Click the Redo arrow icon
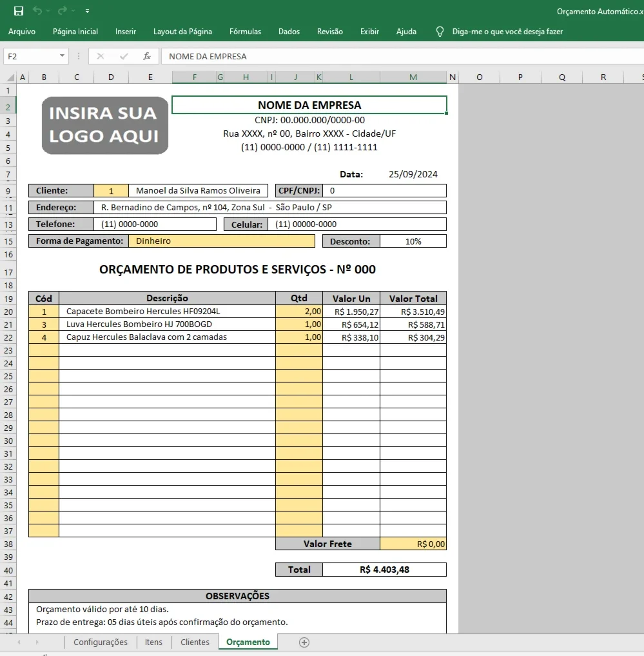The image size is (644, 656). coord(63,11)
